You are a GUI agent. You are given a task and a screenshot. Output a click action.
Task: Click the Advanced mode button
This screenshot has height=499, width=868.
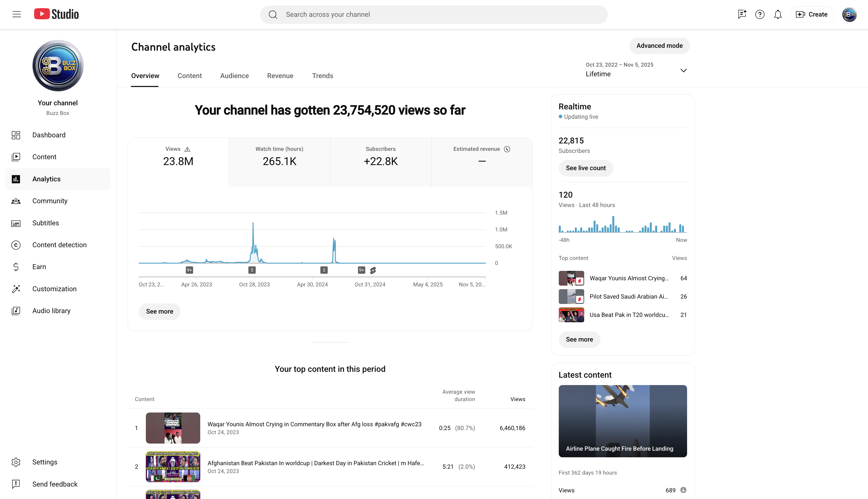point(659,46)
